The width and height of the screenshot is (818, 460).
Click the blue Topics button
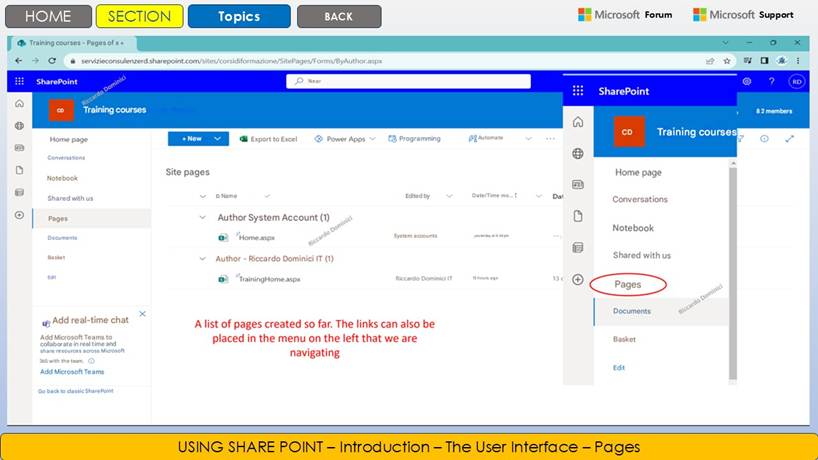click(239, 16)
